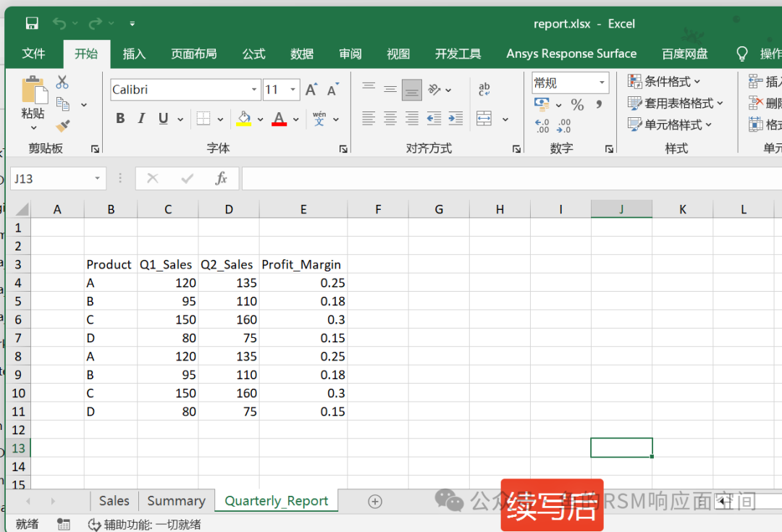Click the Merge and Center icon
The width and height of the screenshot is (782, 532).
484,118
